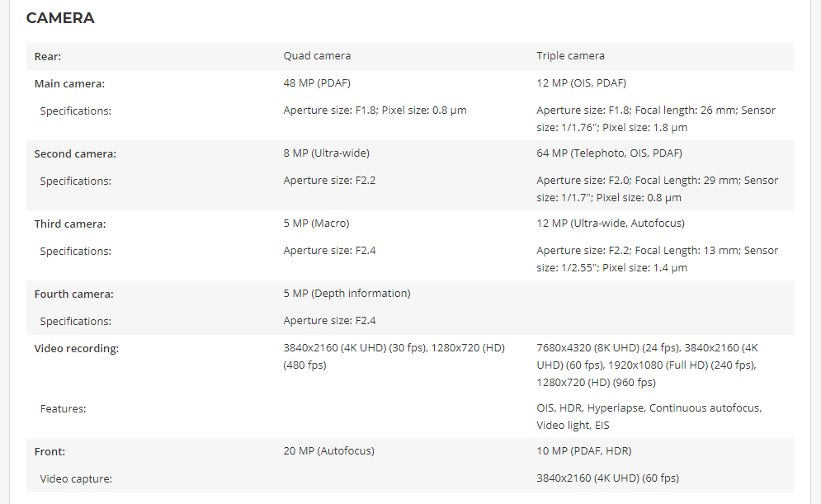
Task: Select the Front row label
Action: 50,452
